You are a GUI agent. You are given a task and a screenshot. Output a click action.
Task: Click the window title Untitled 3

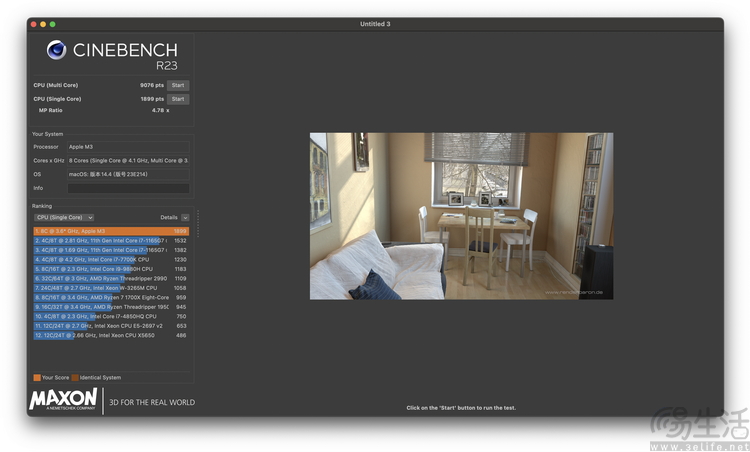point(375,24)
